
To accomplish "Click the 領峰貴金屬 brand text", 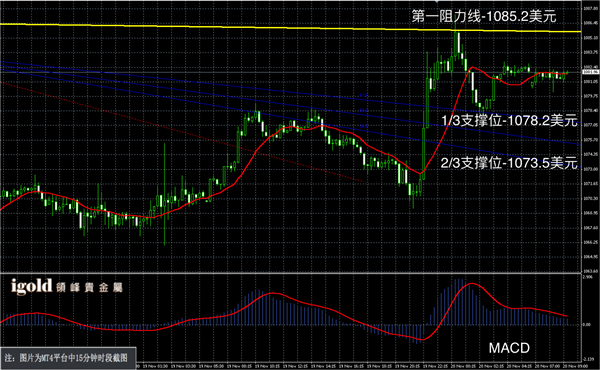I will pos(89,288).
